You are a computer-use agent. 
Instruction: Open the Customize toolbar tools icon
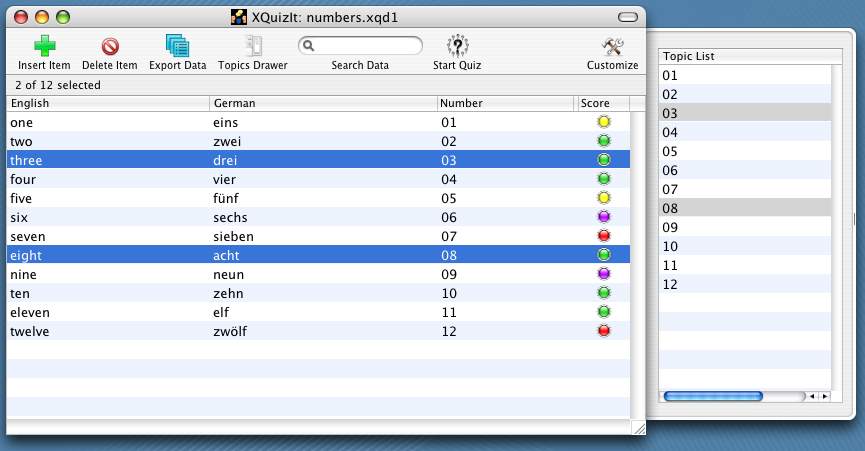[612, 46]
